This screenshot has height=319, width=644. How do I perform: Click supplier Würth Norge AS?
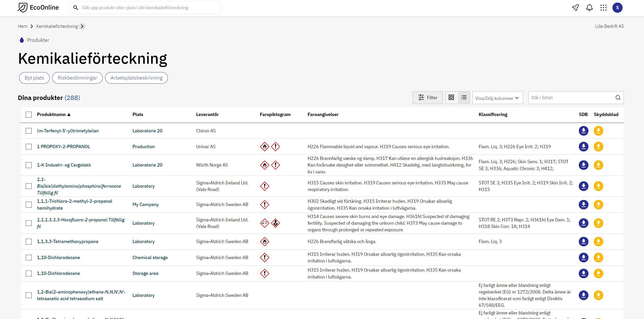(212, 165)
